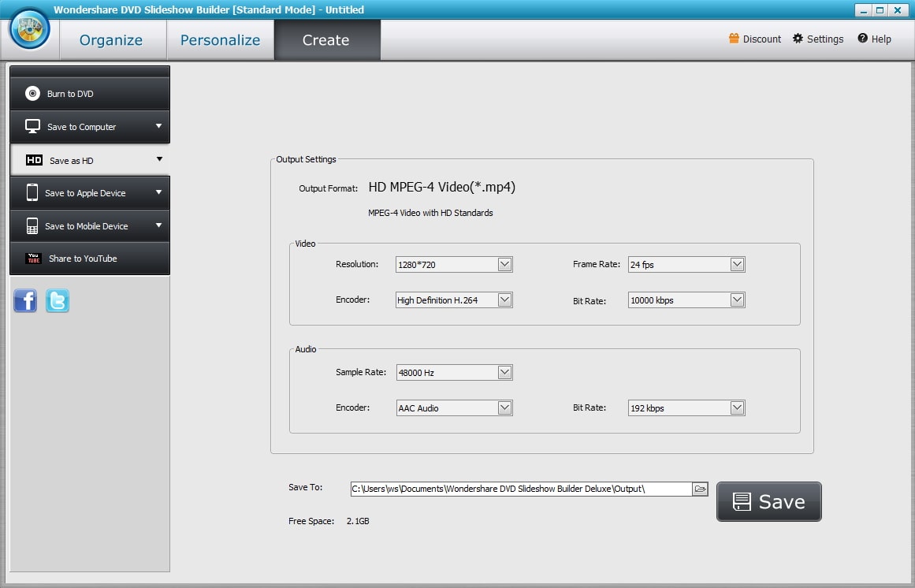
Task: Minimize the Slideshow Builder window
Action: pos(864,10)
